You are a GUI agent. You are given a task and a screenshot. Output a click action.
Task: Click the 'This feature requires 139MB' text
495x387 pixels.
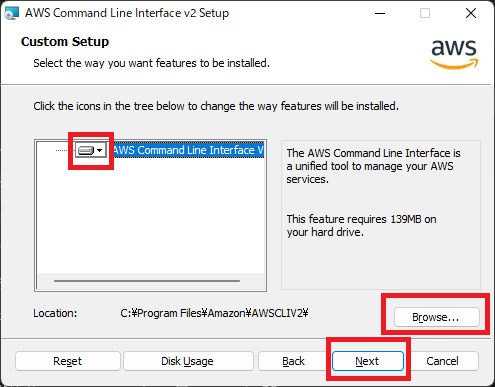click(x=362, y=225)
